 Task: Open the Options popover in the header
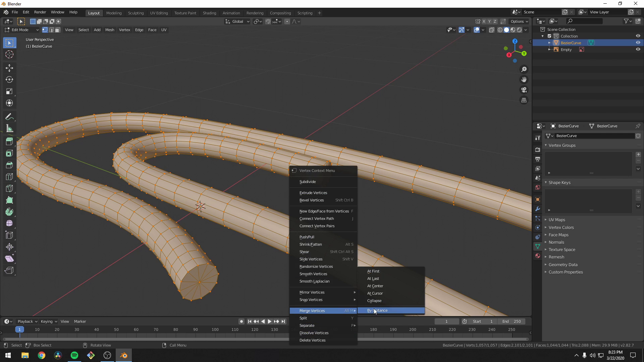click(x=519, y=21)
